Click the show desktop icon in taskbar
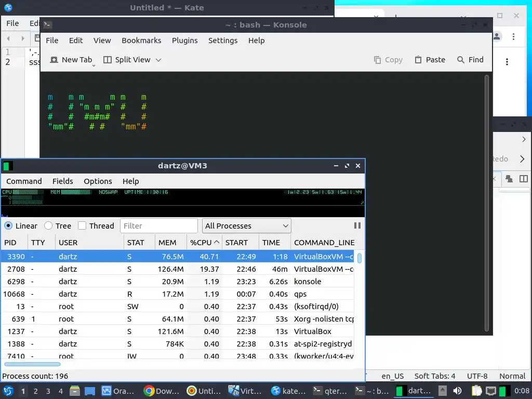Viewport: 532px width, 399px height. point(89,391)
